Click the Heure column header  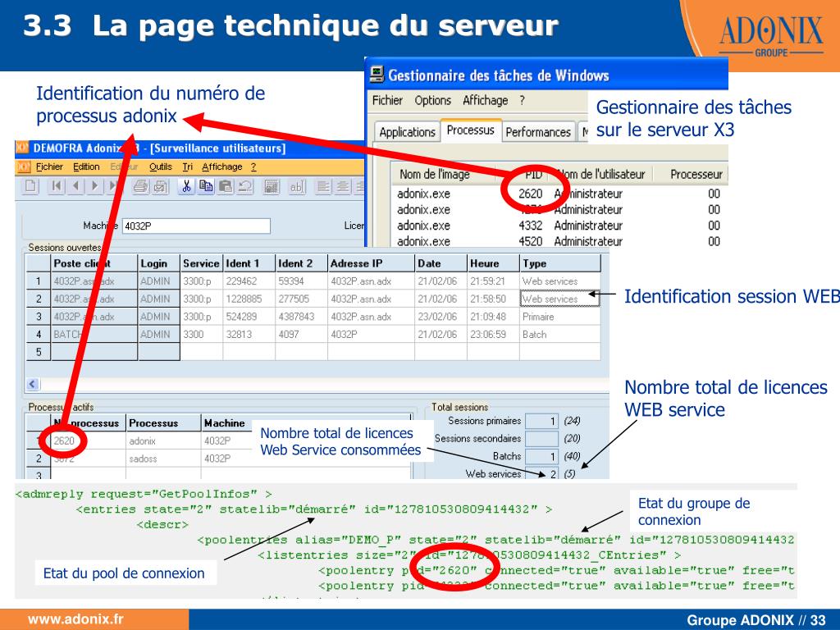coord(493,263)
